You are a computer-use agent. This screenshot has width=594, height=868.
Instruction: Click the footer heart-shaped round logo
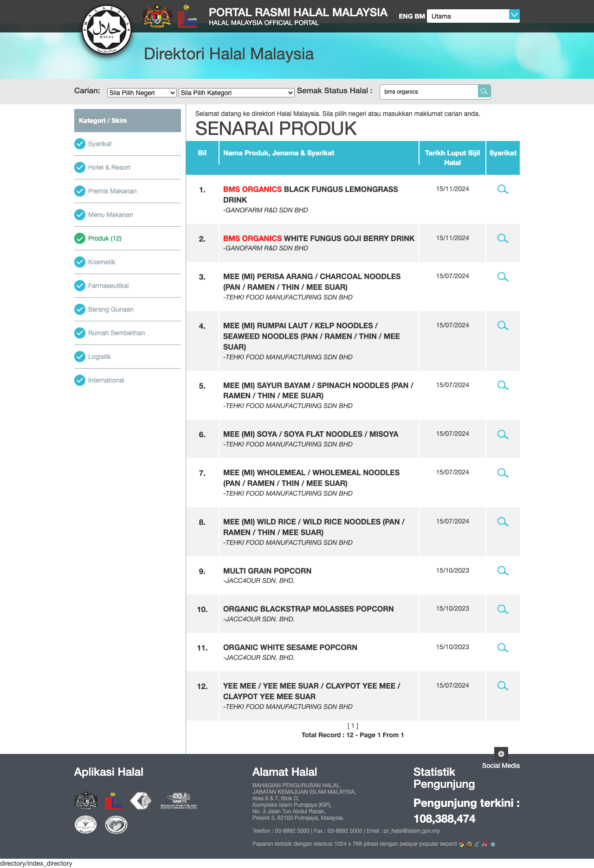(x=116, y=825)
